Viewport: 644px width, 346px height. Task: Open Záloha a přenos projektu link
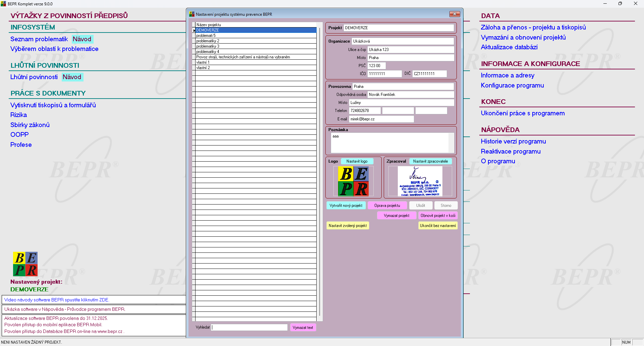533,27
